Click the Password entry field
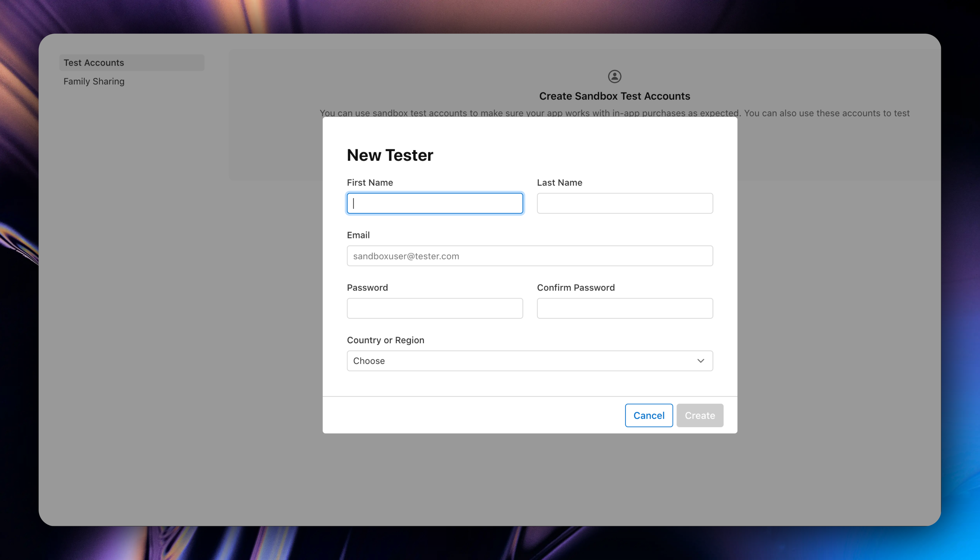The width and height of the screenshot is (980, 560). point(435,308)
